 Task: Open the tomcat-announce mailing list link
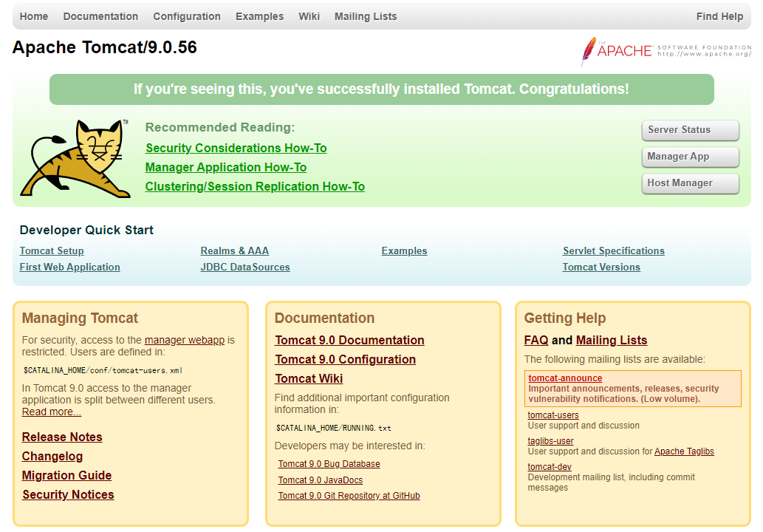pos(565,378)
